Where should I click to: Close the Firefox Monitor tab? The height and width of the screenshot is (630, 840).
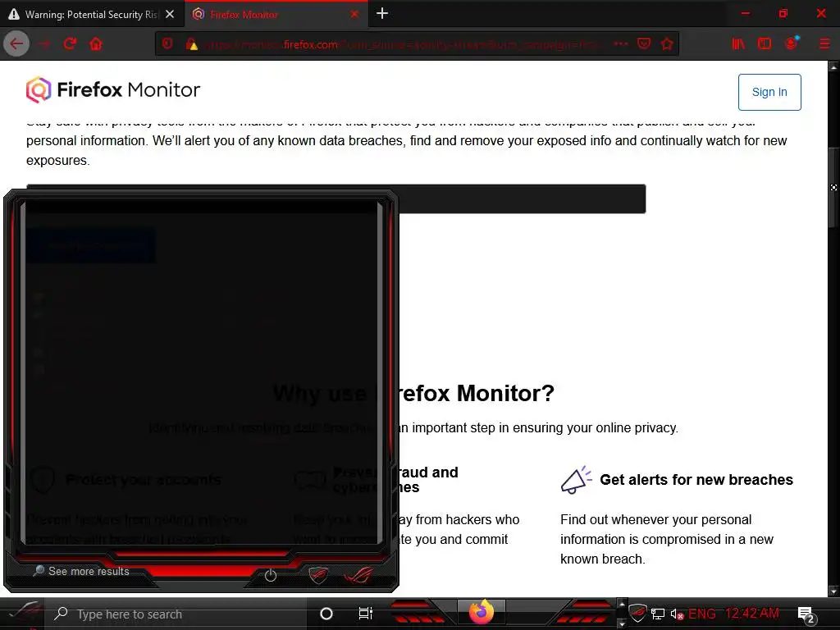(x=354, y=15)
